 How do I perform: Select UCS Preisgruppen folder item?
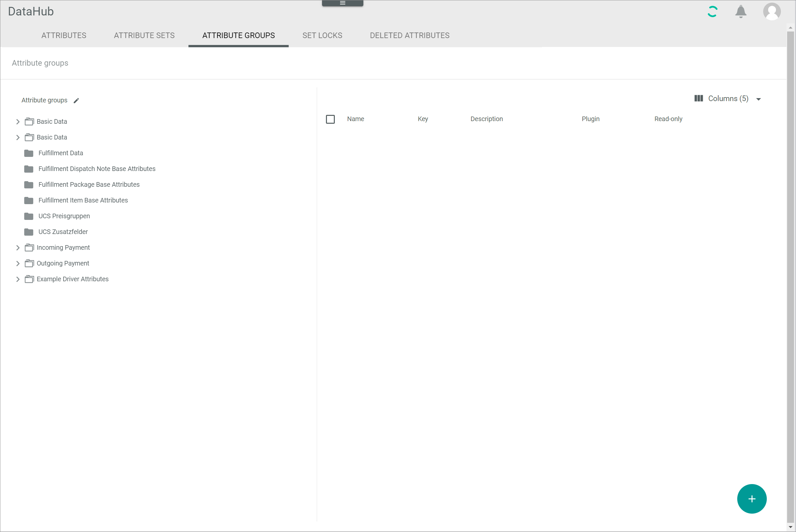(x=64, y=216)
